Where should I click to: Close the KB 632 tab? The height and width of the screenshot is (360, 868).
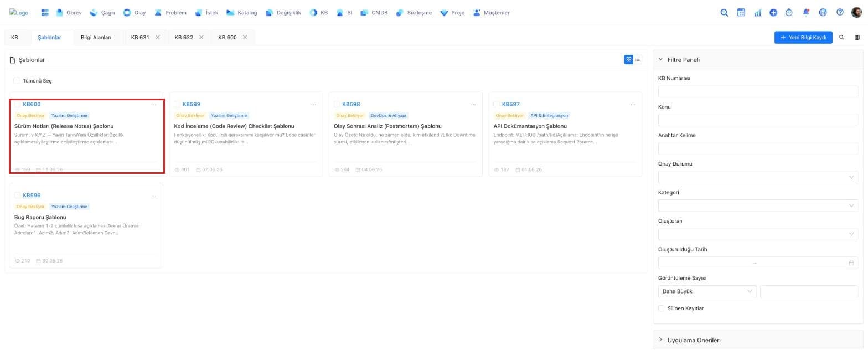(x=201, y=37)
